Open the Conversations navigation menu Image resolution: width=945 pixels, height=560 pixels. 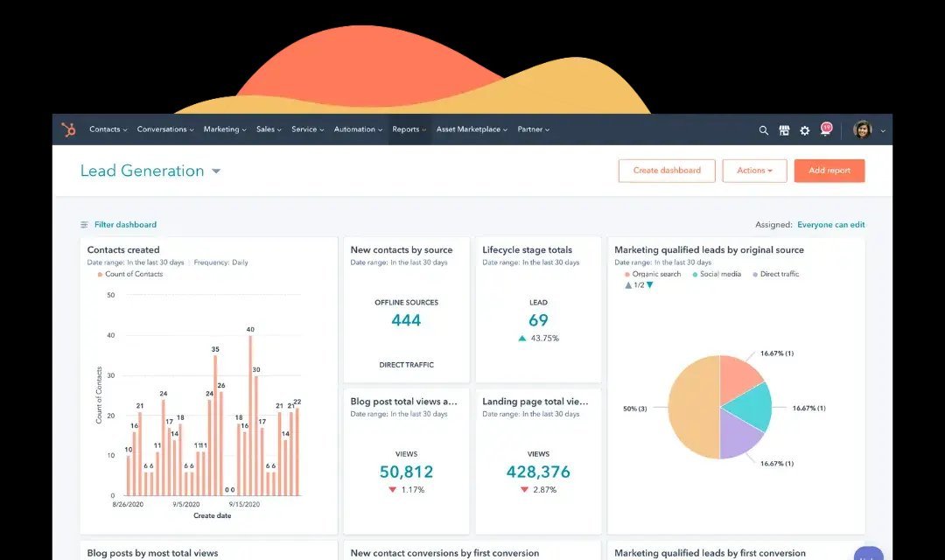165,129
